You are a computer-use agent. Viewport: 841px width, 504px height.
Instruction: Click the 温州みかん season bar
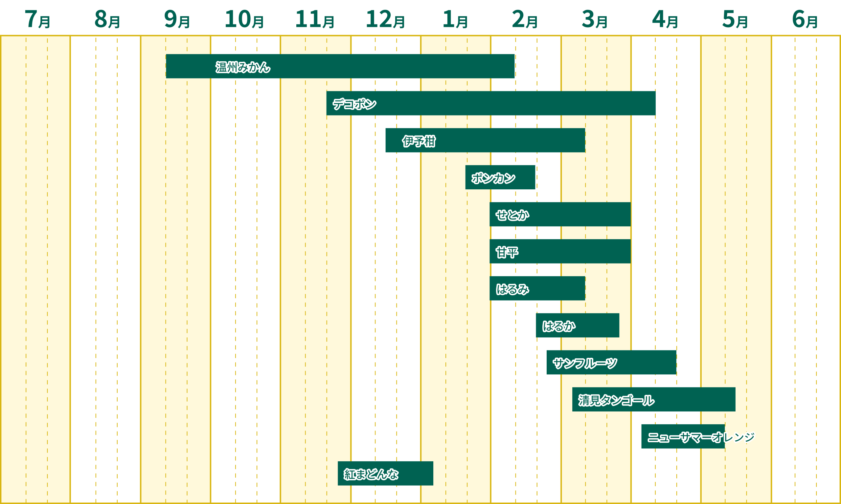[x=340, y=66]
